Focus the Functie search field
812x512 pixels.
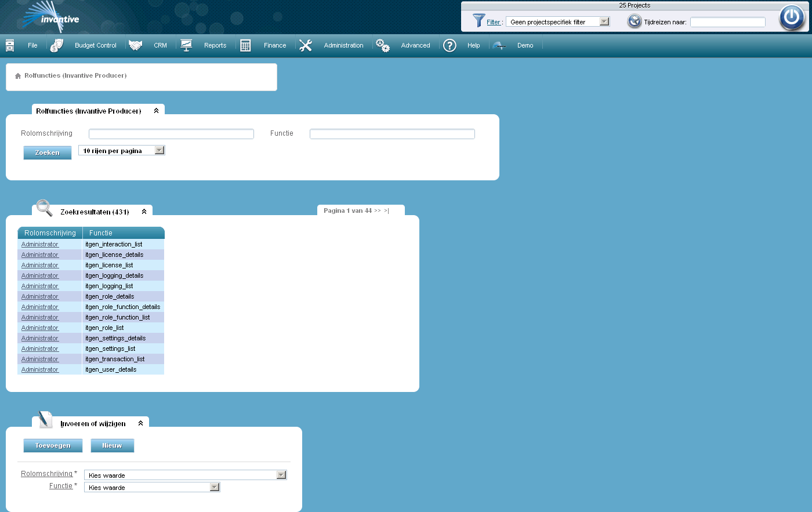tap(392, 134)
